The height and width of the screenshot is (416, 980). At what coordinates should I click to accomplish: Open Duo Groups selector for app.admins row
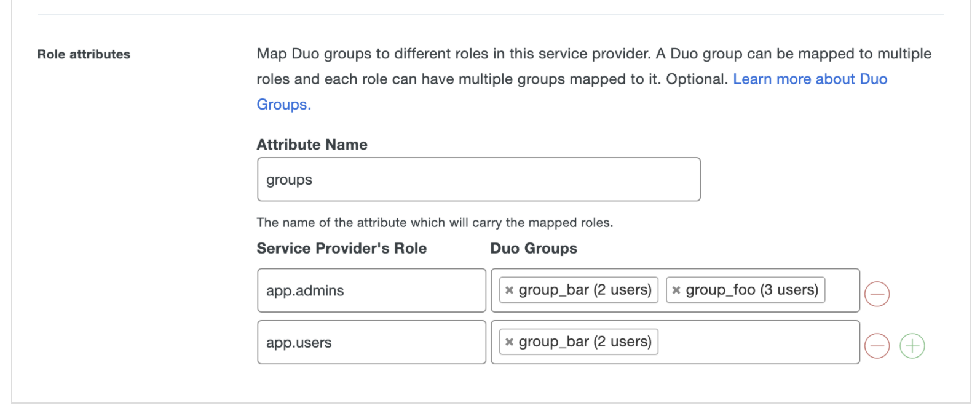pos(841,290)
